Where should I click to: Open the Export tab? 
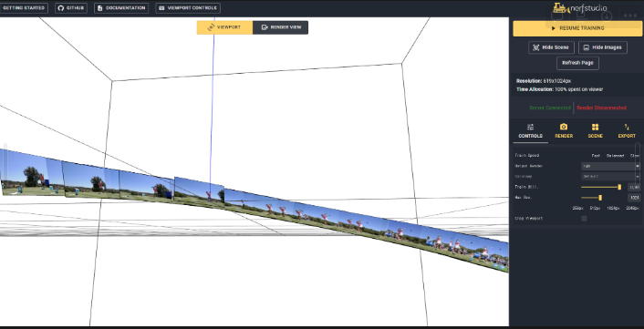627,131
